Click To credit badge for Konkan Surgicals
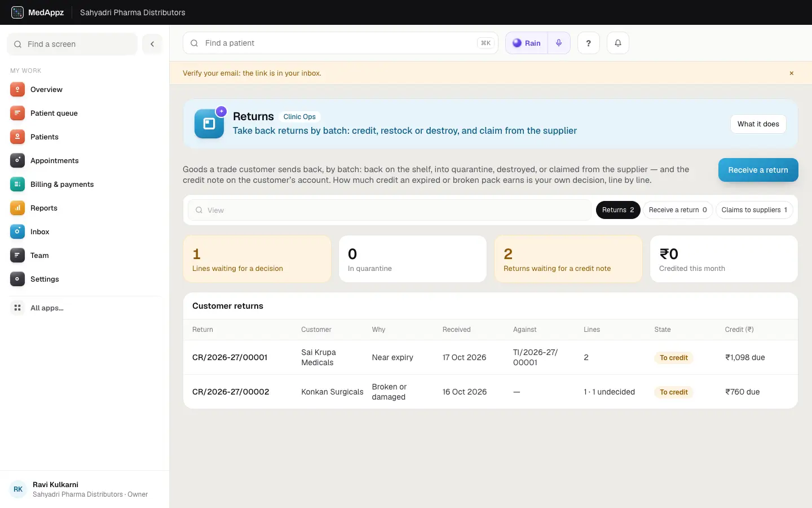812x508 pixels. coord(674,392)
